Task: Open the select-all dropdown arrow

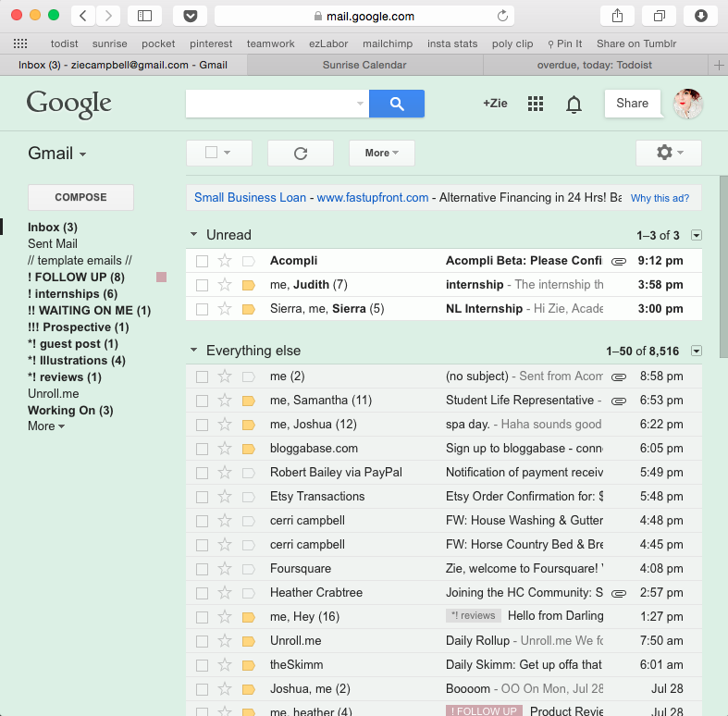Action: pos(227,153)
